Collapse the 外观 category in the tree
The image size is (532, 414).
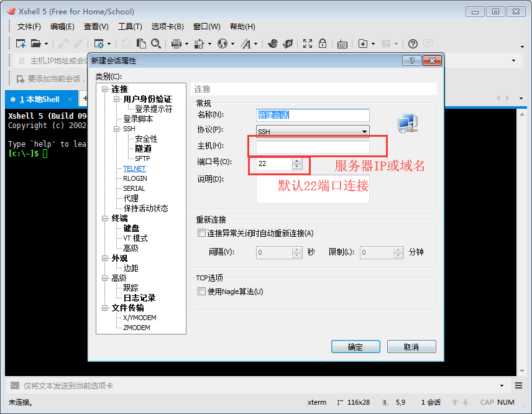(104, 258)
